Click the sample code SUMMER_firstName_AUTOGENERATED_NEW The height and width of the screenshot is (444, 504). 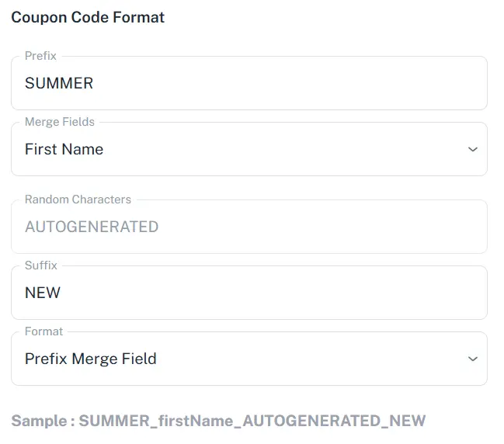[x=252, y=421]
